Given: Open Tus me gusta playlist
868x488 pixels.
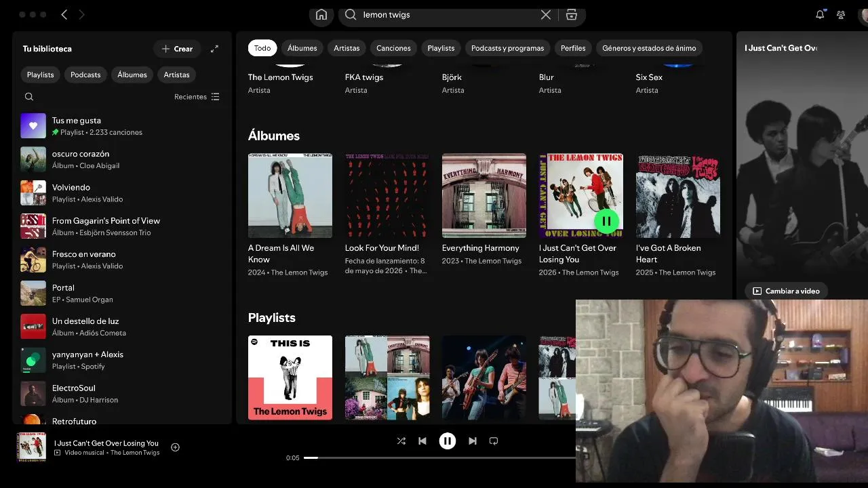Looking at the screenshot, I should (x=122, y=126).
